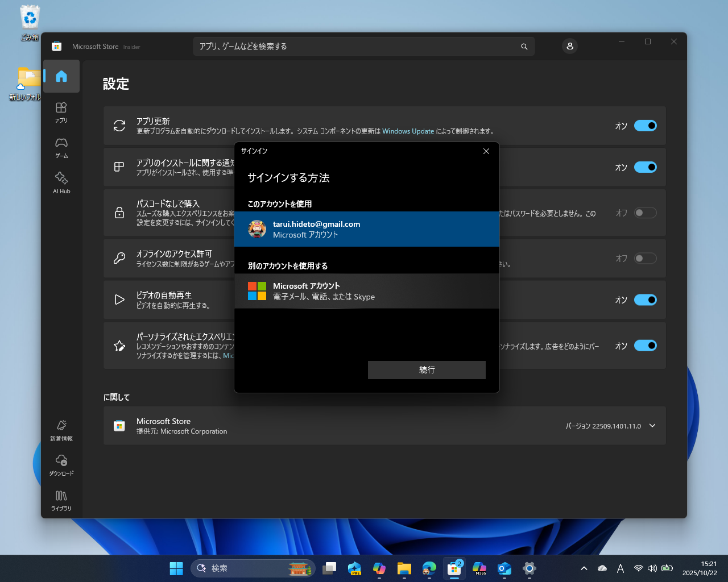The width and height of the screenshot is (728, 582).
Task: Click the Store search field
Action: [x=364, y=47]
